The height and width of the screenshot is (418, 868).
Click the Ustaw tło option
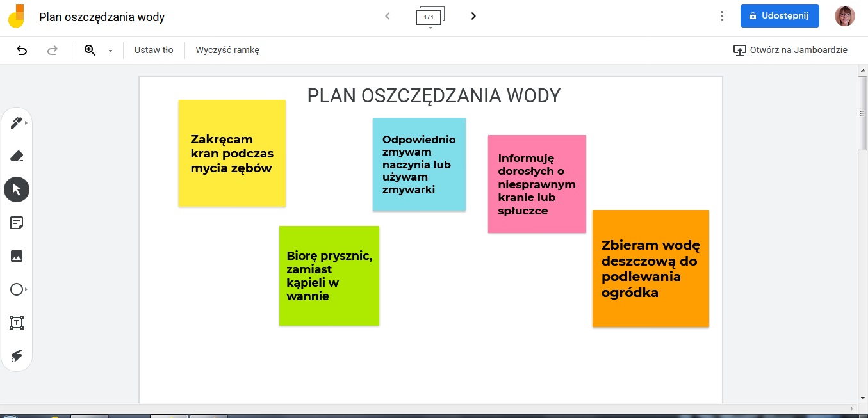(154, 50)
